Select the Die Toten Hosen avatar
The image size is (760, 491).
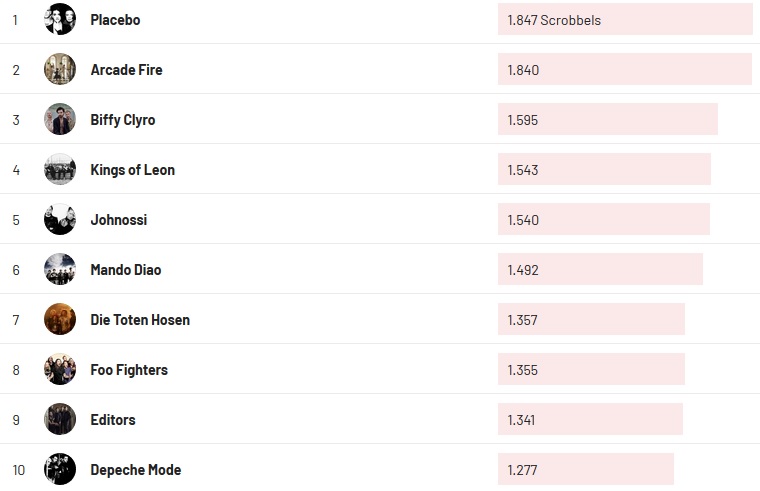pyautogui.click(x=60, y=319)
